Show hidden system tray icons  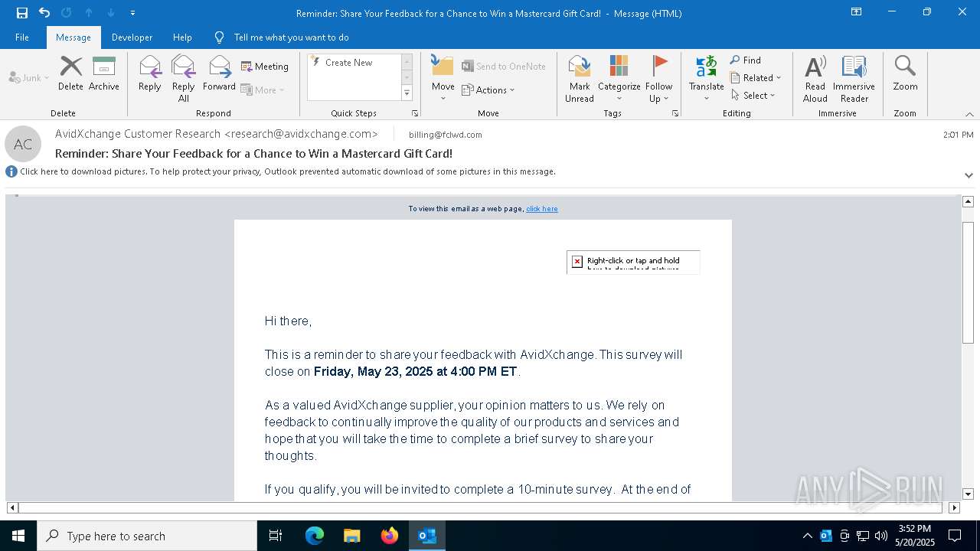(x=807, y=536)
